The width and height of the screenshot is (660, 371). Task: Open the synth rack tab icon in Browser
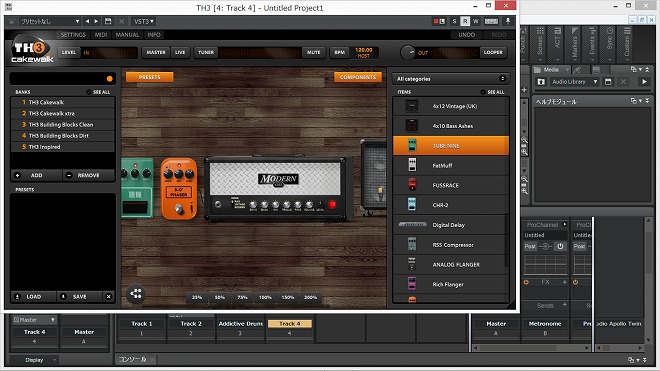pyautogui.click(x=596, y=69)
